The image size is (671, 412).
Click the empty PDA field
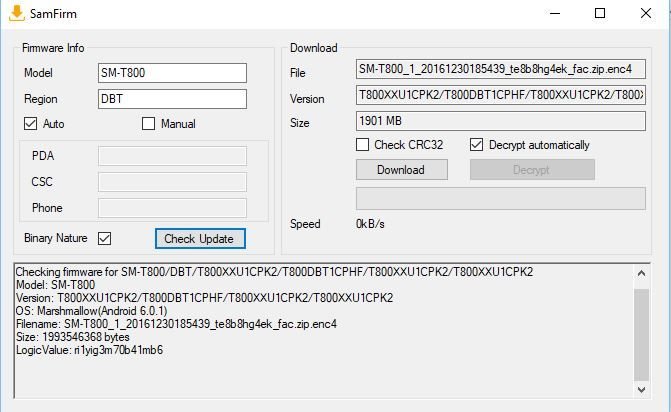point(172,156)
